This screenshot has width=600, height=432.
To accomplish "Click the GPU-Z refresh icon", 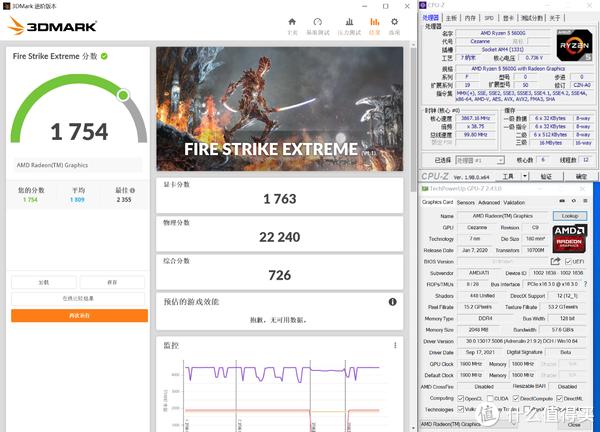I will point(574,201).
